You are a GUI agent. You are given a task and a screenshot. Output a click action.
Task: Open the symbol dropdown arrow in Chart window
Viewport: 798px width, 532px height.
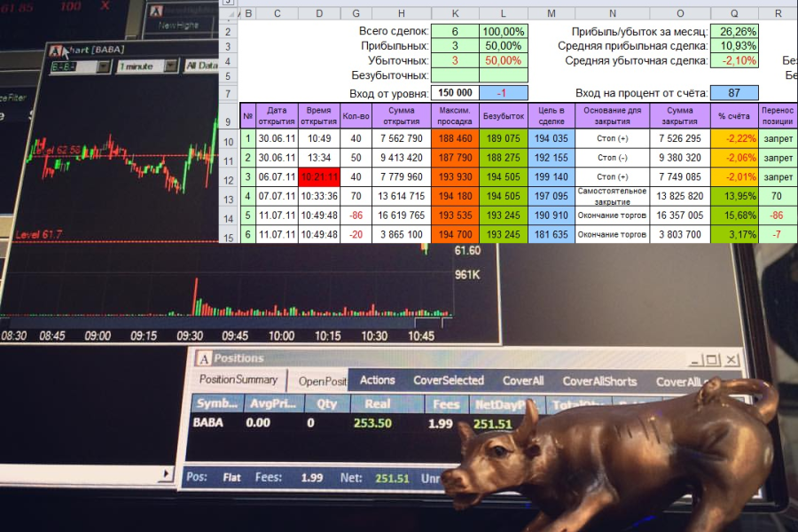[x=104, y=66]
